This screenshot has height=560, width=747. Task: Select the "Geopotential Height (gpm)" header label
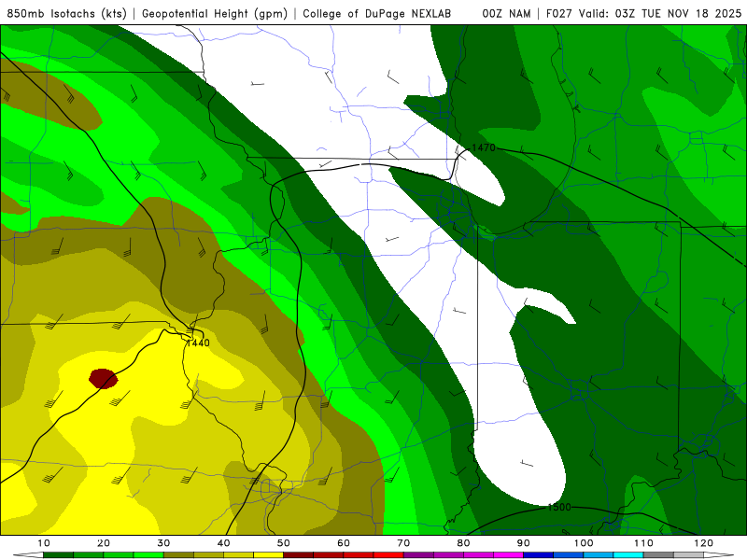point(215,14)
